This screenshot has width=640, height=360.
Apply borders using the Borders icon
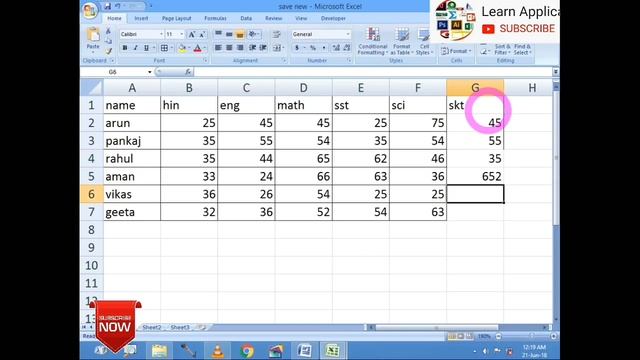click(x=164, y=48)
